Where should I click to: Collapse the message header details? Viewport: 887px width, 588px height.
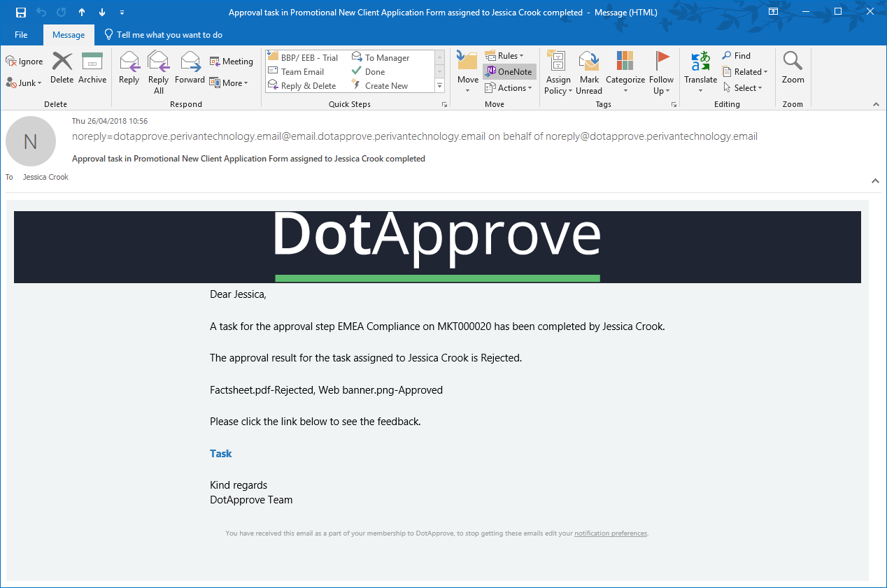click(x=876, y=181)
